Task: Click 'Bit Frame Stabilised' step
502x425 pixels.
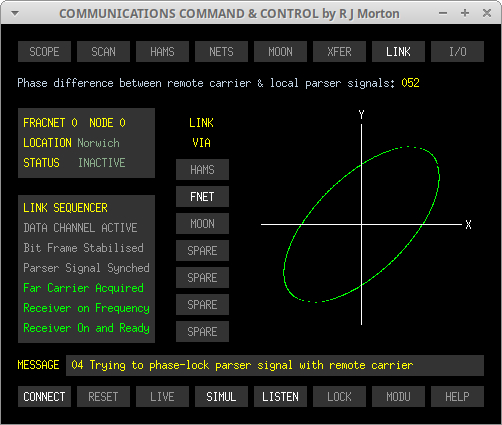Action: [x=83, y=248]
